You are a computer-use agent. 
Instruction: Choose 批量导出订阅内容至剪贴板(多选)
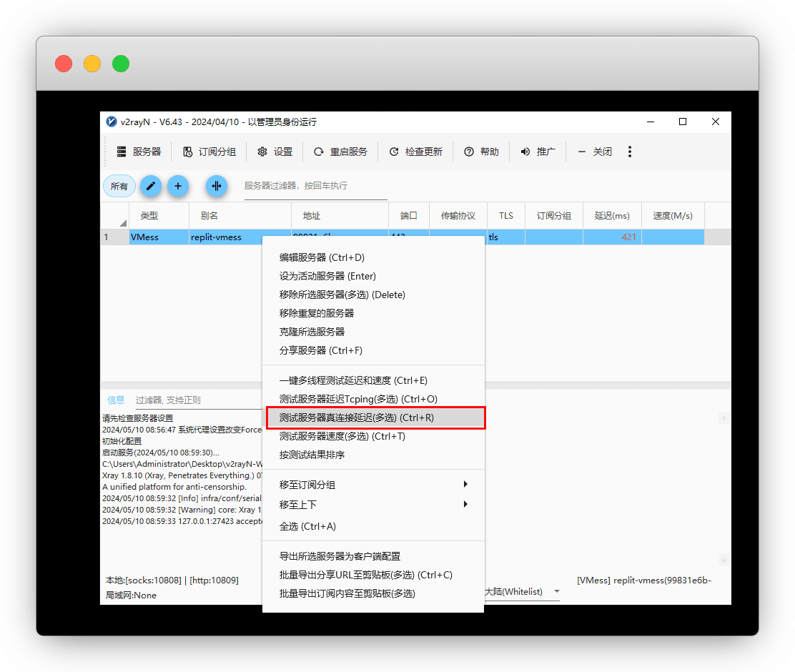[x=373, y=593]
